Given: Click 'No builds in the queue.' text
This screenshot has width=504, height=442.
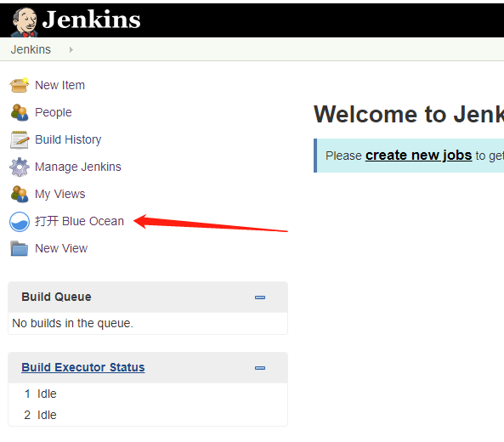Looking at the screenshot, I should (x=72, y=323).
